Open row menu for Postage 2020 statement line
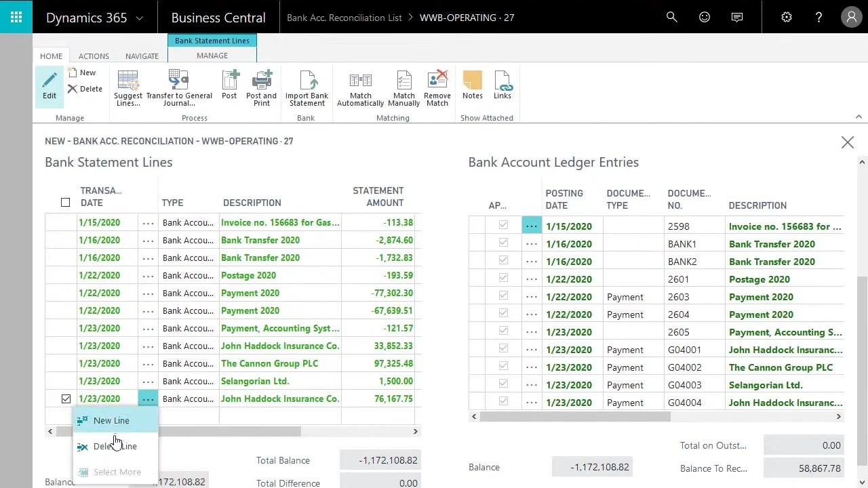Viewport: 868px width, 488px height. point(148,275)
